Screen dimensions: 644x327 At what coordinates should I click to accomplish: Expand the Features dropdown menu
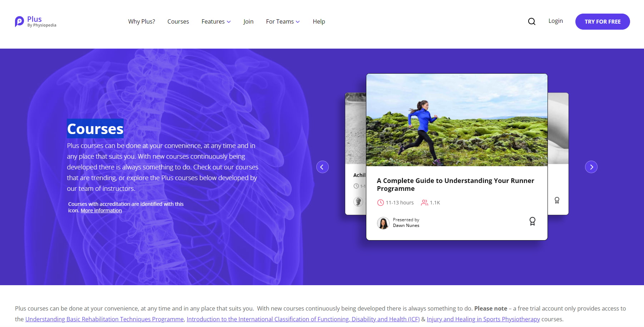(x=216, y=21)
